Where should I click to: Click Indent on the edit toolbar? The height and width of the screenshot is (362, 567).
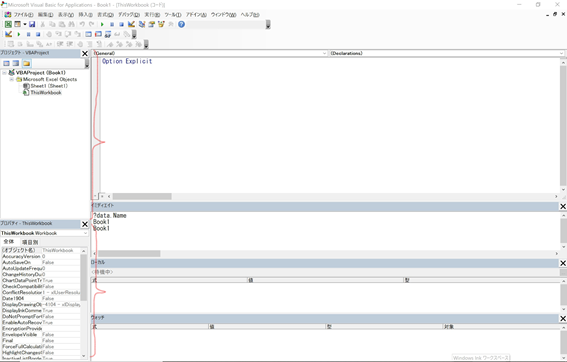click(x=60, y=44)
